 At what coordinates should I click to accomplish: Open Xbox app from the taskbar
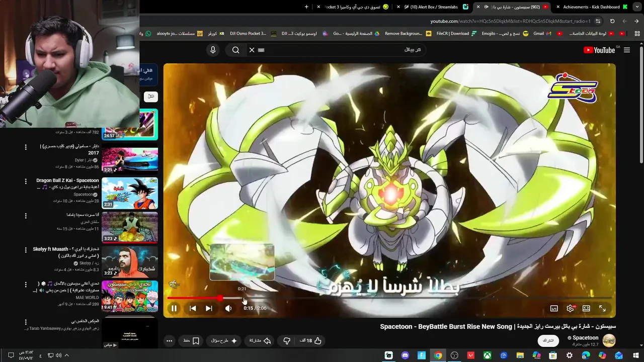click(x=487, y=355)
